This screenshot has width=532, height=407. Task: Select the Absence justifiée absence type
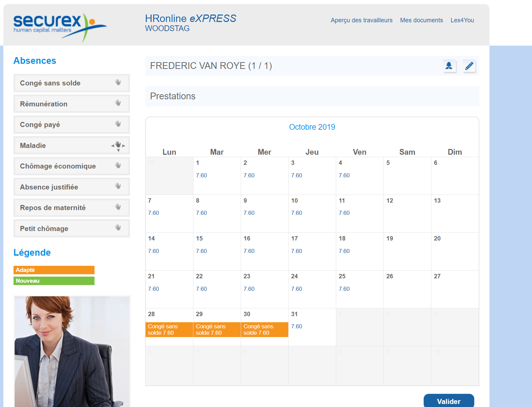[49, 187]
